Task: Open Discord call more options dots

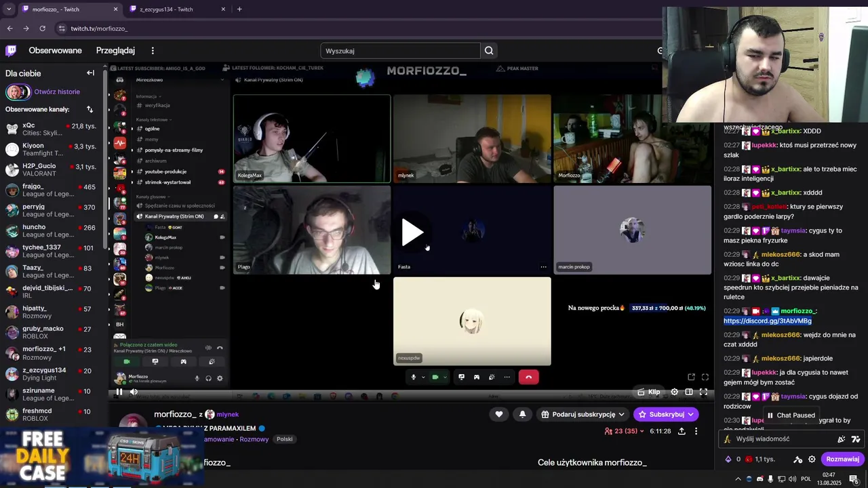Action: (508, 378)
